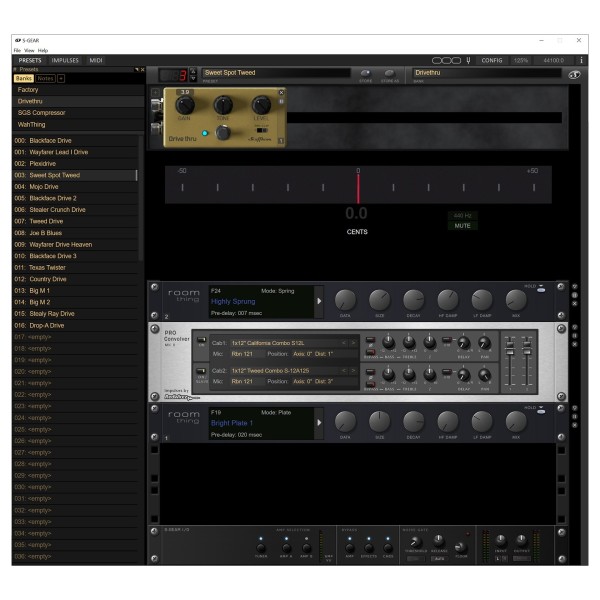Select previous Cab2 impulse with left arrow

tap(344, 370)
